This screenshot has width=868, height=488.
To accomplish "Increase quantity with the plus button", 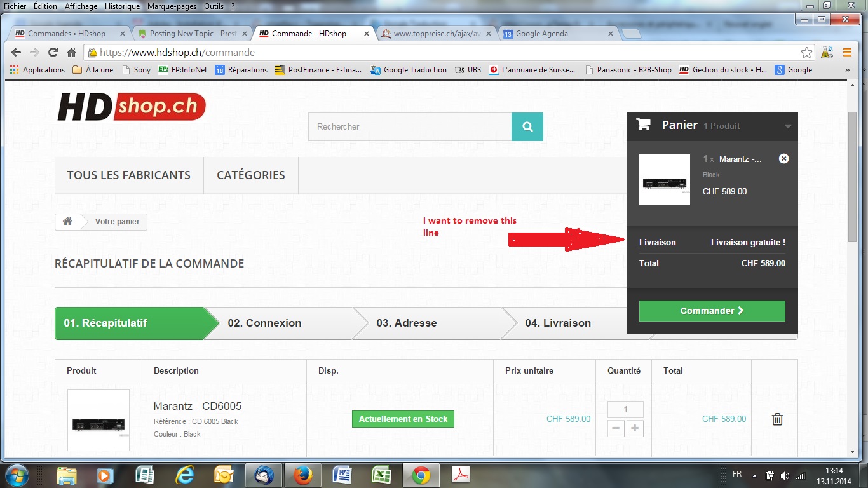I will click(635, 428).
